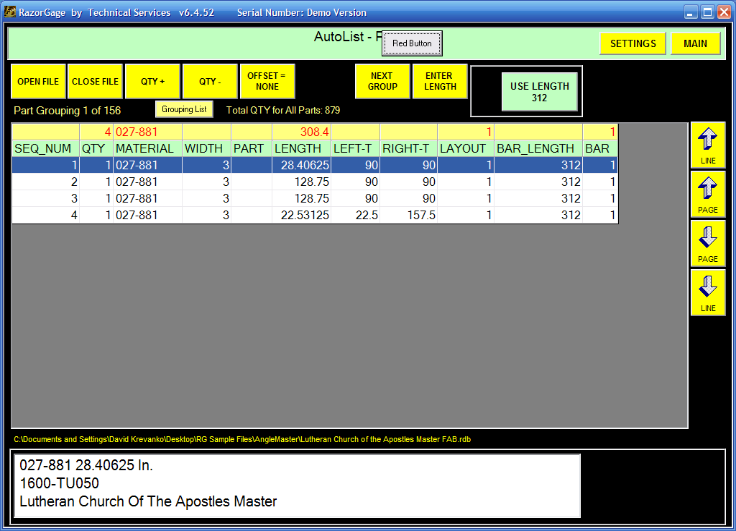Click the line down arrow icon
This screenshot has width=736, height=531.
coord(707,290)
